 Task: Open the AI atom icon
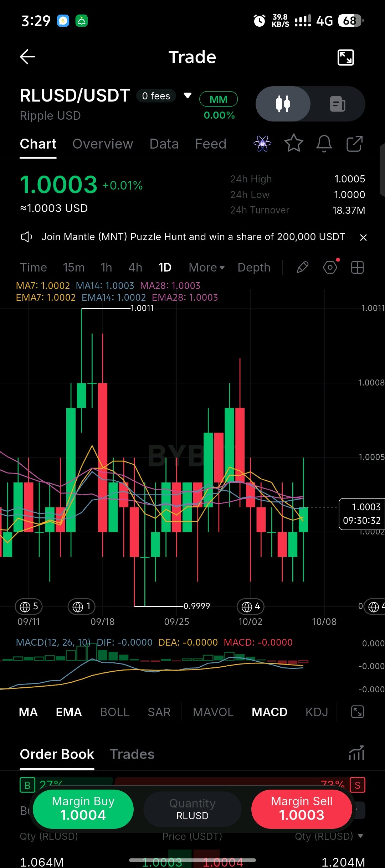pos(262,144)
